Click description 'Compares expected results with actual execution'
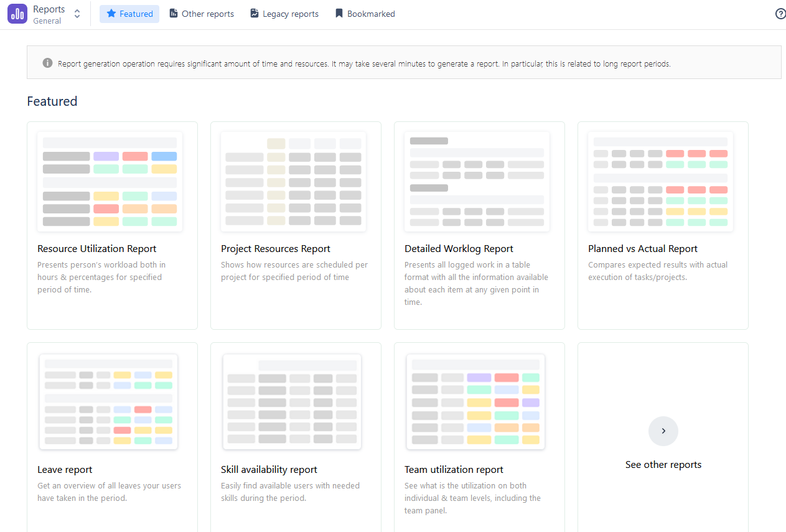 point(658,271)
